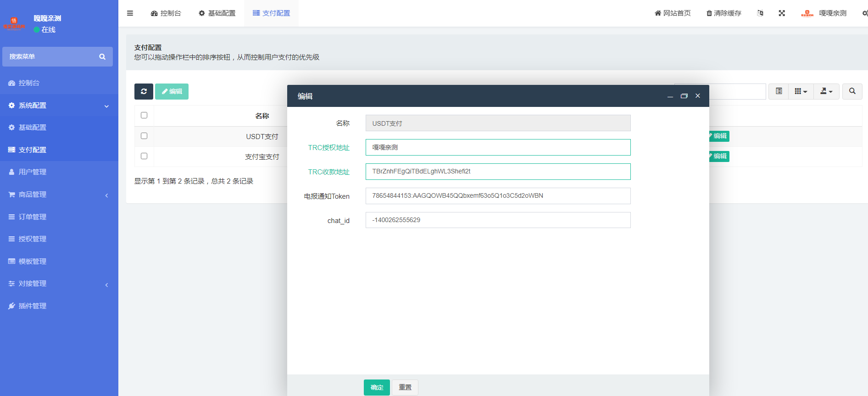Viewport: 868px width, 396px height.
Task: Check the 支付宝支付 row checkbox
Action: tap(144, 156)
